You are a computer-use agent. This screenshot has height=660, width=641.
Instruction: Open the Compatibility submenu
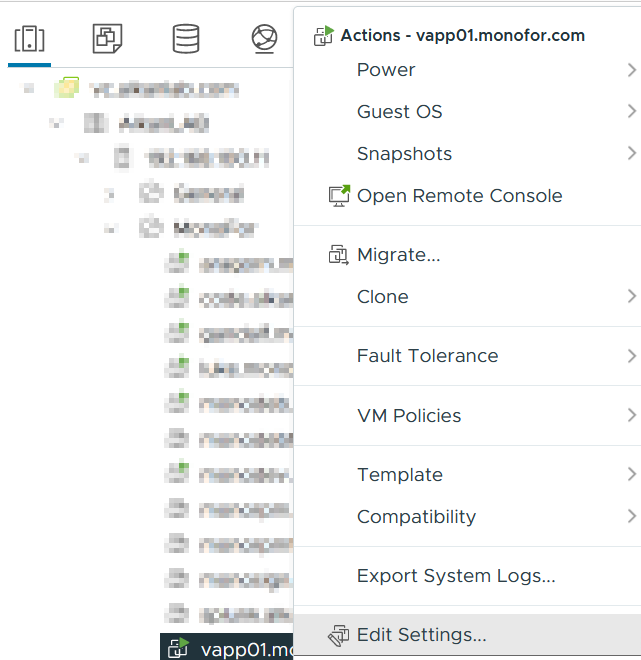click(416, 517)
